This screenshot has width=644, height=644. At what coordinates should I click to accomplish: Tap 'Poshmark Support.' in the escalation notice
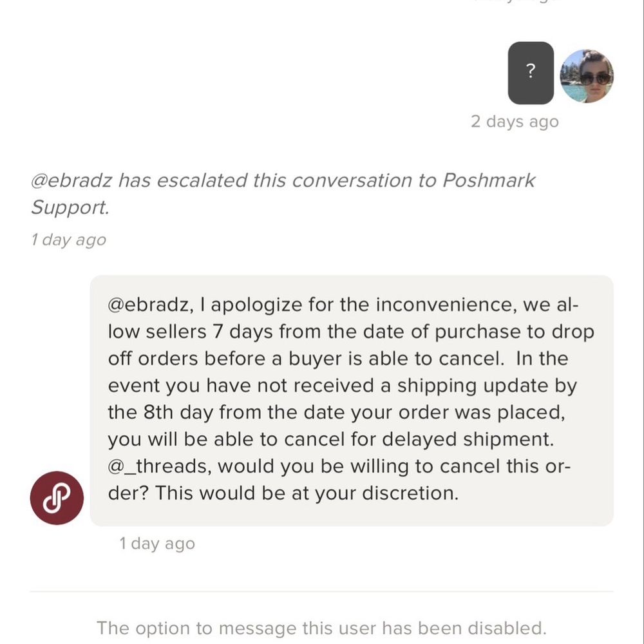(x=283, y=193)
